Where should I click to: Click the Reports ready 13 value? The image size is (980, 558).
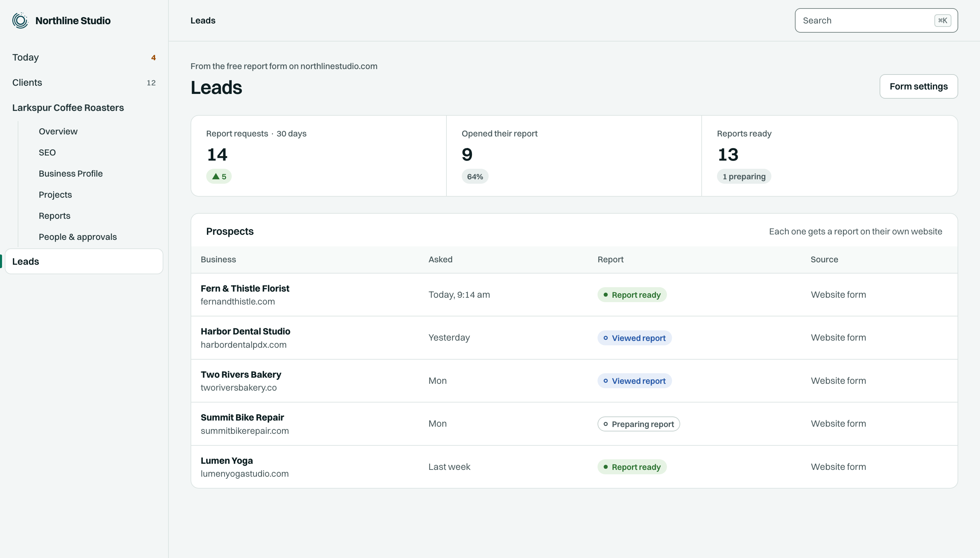[728, 154]
